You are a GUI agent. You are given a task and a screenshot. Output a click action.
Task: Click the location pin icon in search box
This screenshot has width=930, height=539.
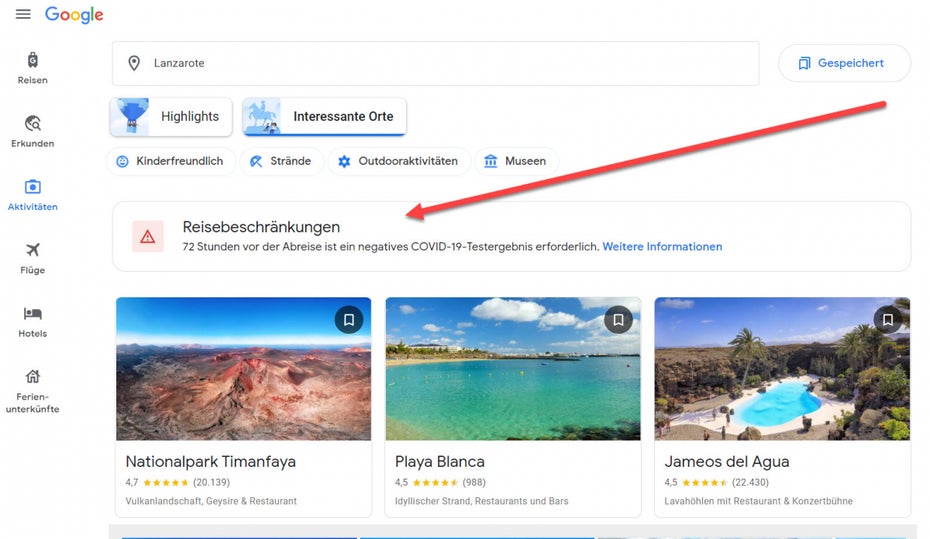pos(134,63)
